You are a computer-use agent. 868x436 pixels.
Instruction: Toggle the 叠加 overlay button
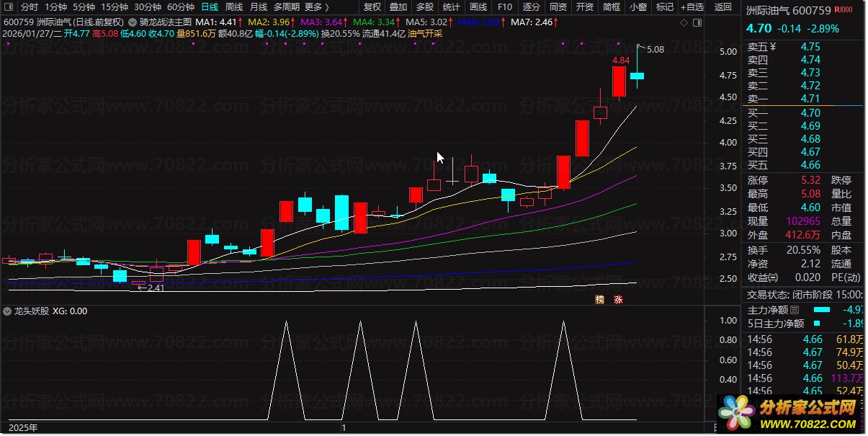(398, 7)
